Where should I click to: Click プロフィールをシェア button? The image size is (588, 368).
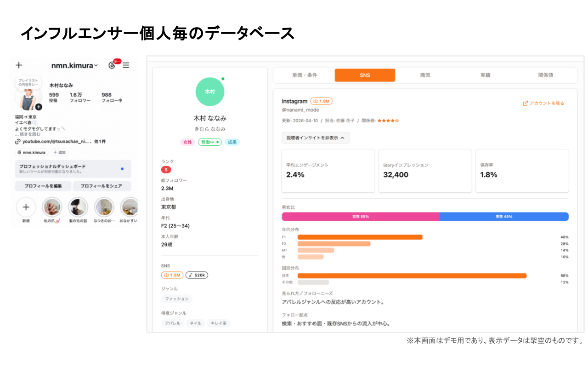[101, 186]
